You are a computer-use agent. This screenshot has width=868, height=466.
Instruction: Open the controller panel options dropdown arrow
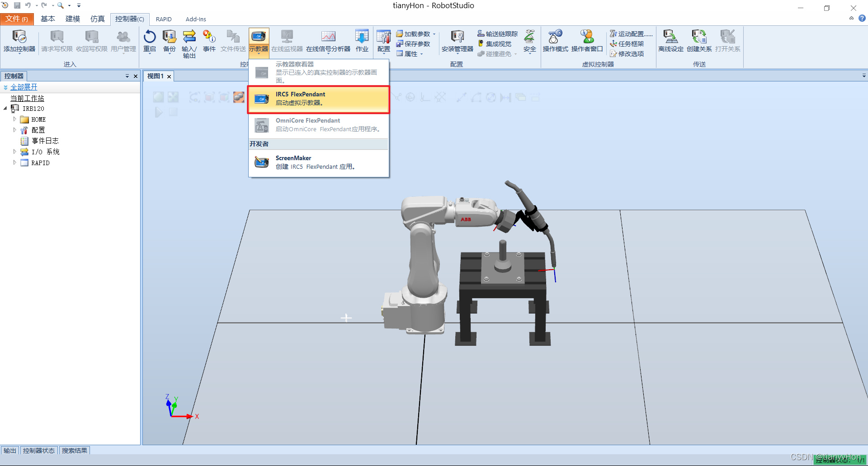point(127,76)
